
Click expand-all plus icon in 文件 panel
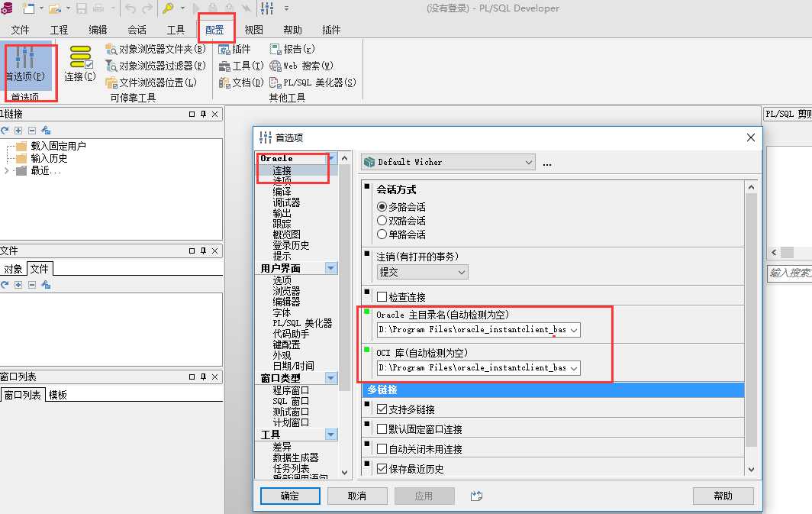click(18, 284)
